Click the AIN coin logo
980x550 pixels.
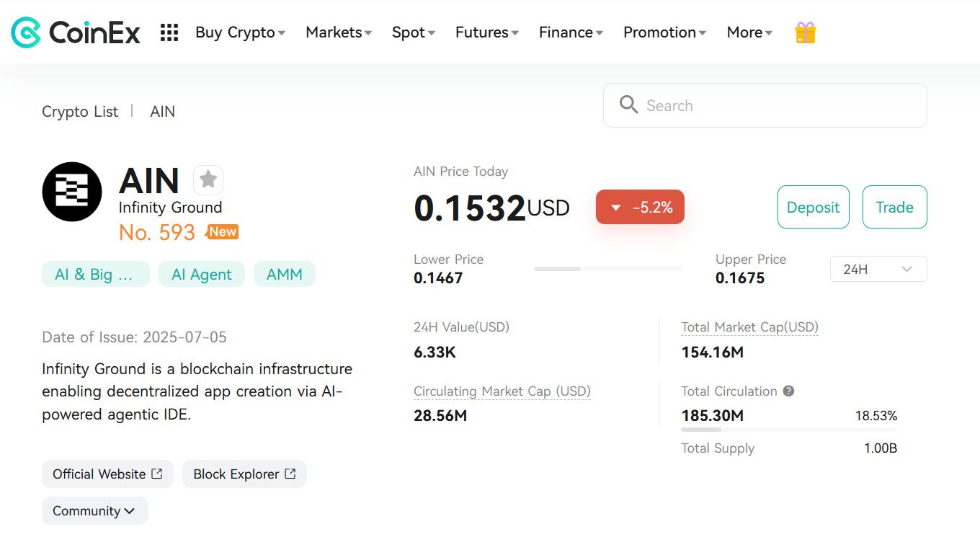click(x=72, y=192)
